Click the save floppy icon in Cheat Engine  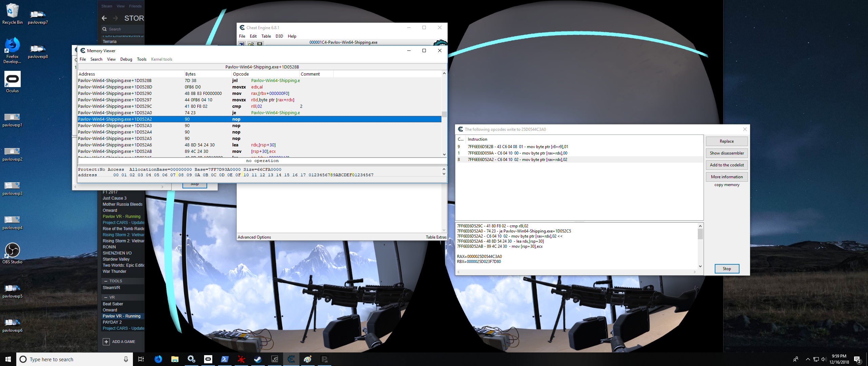pyautogui.click(x=260, y=44)
